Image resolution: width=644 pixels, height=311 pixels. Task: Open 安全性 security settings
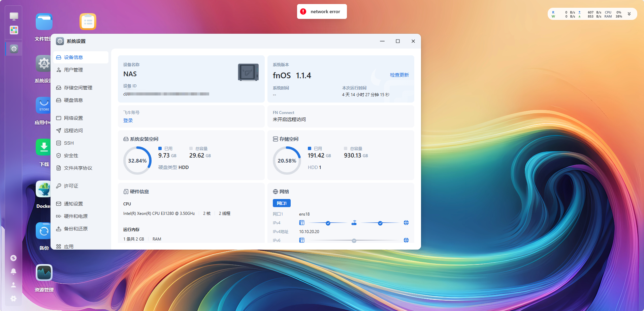pos(81,155)
